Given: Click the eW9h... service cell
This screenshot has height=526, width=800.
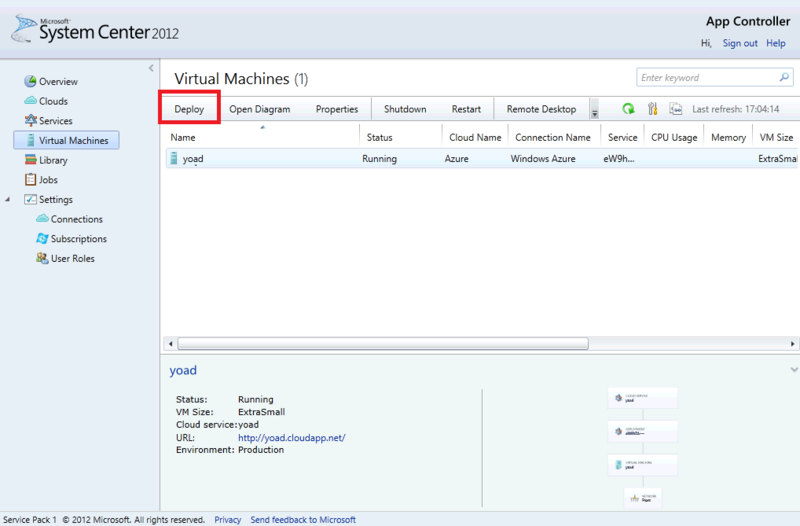Looking at the screenshot, I should (619, 159).
